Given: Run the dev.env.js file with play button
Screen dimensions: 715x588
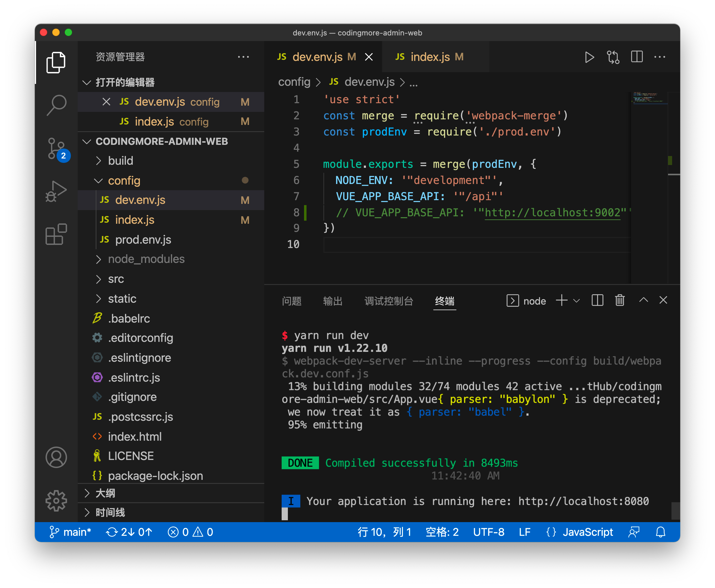Looking at the screenshot, I should pyautogui.click(x=589, y=57).
